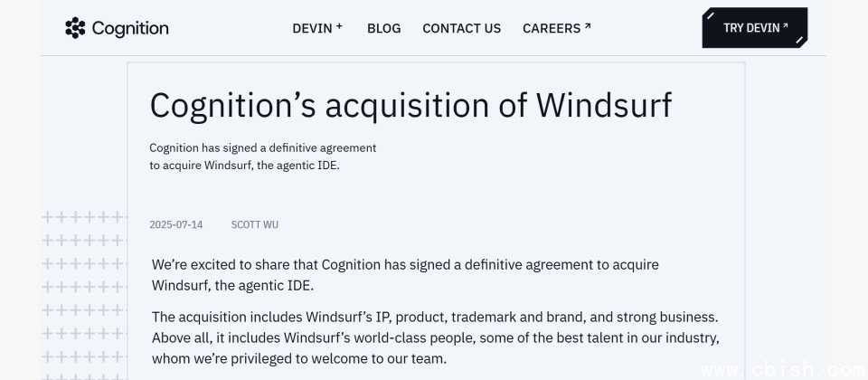Open the Cognition wordmark home link
Screen dimensions: 868x380
pos(130,28)
